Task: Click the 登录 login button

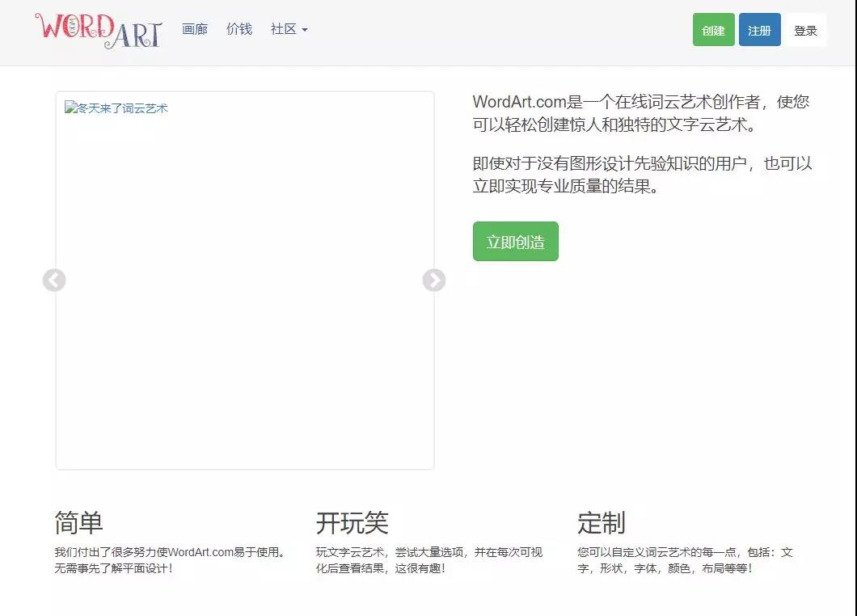Action: 805,31
